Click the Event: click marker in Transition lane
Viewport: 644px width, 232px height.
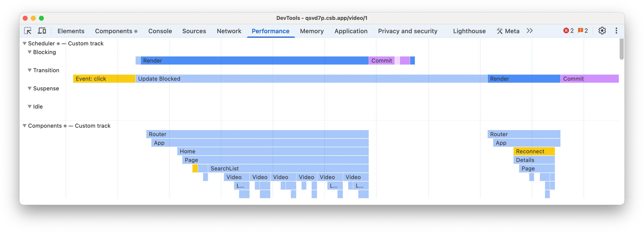[x=91, y=79]
